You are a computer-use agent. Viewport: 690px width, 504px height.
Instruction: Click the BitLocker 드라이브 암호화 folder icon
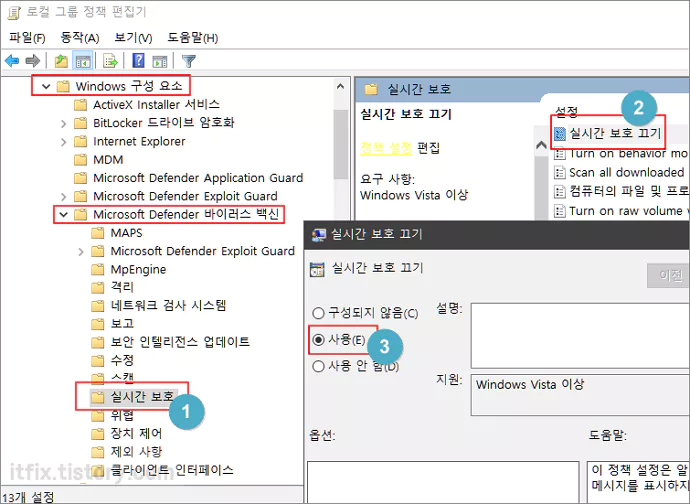click(80, 123)
